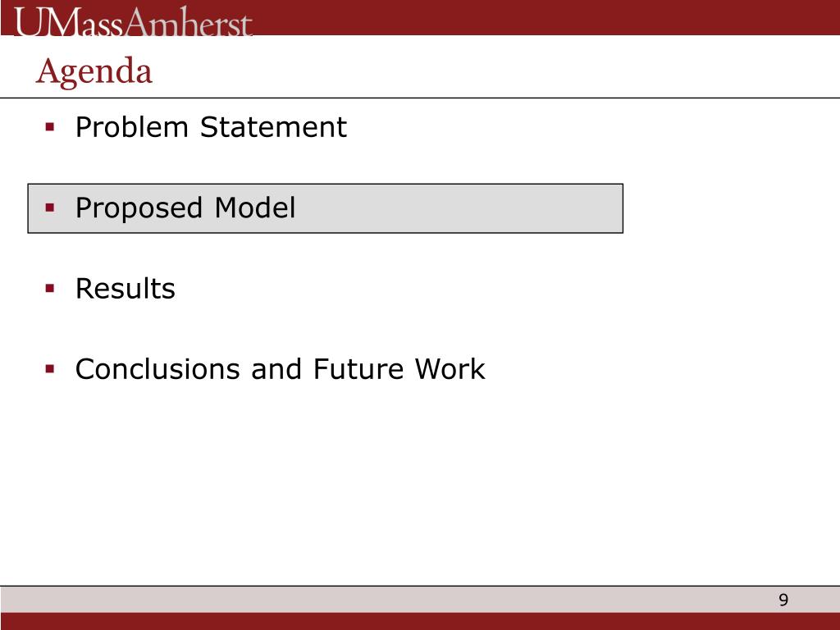Viewport: 840px width, 630px height.
Task: Click the UMassAmherst logo
Action: point(133,22)
